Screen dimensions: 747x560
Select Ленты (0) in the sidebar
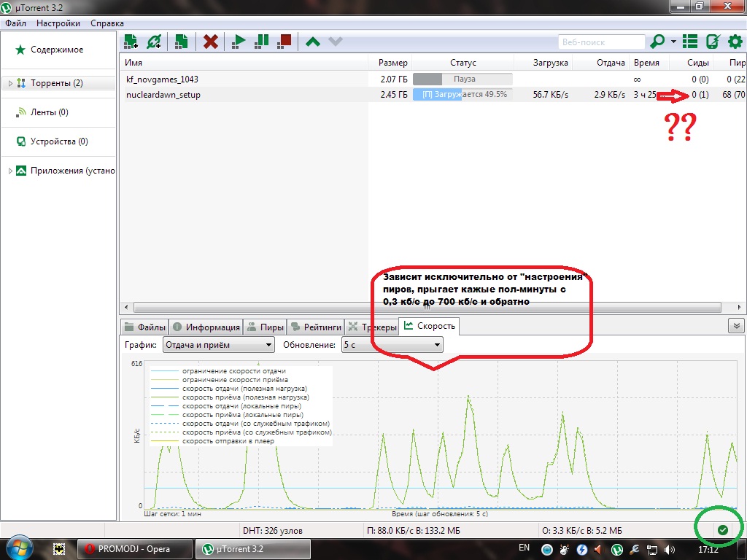pos(49,112)
